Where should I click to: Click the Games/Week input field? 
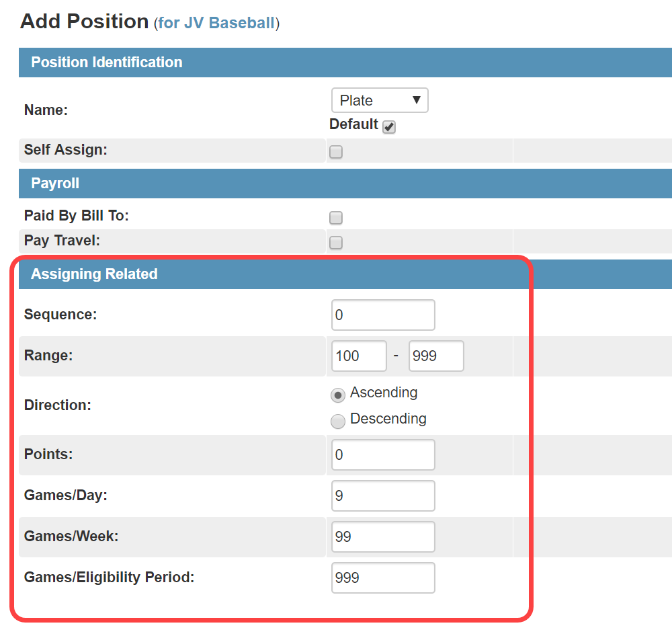(383, 536)
